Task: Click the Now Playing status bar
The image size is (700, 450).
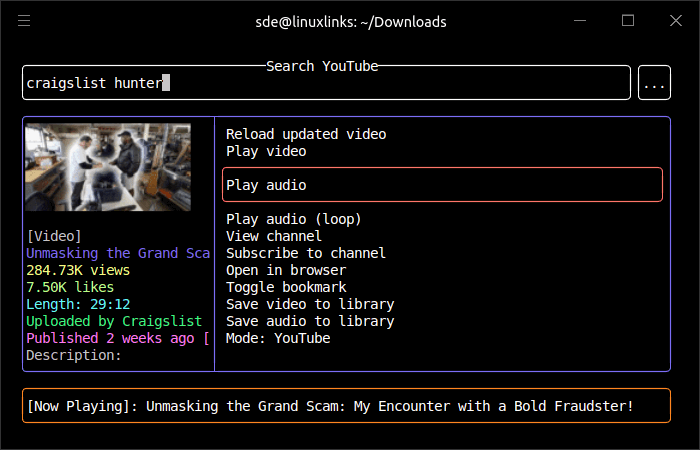Action: coord(345,406)
